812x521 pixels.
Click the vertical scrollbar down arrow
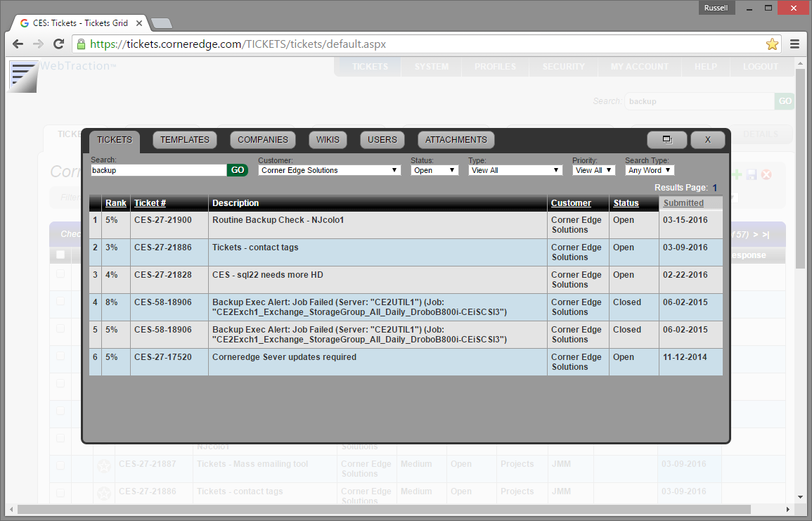pos(801,497)
